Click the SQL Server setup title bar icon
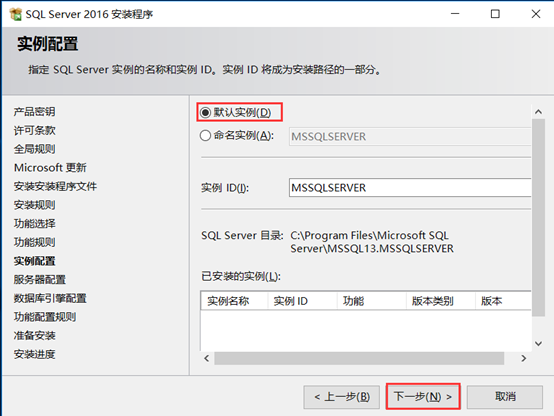This screenshot has height=416, width=554. click(x=16, y=14)
